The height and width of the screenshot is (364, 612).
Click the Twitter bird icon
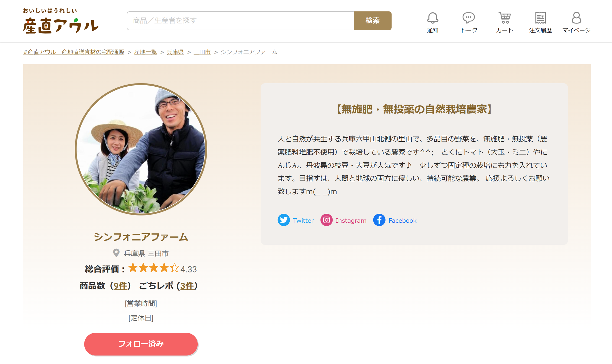(x=284, y=220)
